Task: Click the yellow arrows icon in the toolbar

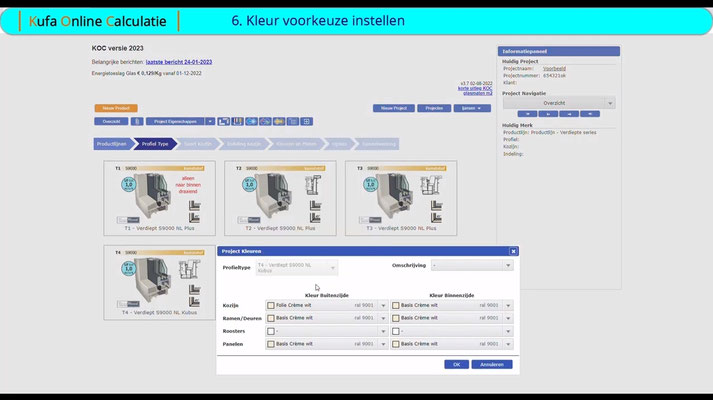Action: (x=279, y=121)
